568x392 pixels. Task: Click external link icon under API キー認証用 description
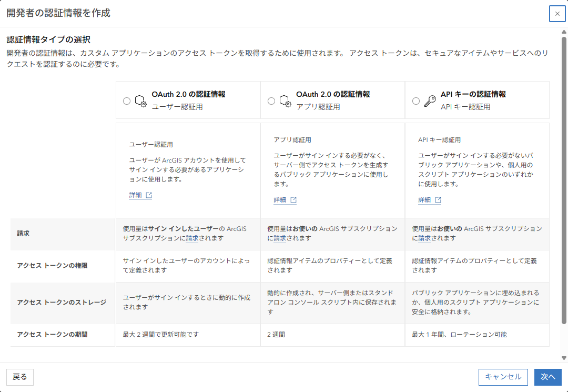[438, 200]
